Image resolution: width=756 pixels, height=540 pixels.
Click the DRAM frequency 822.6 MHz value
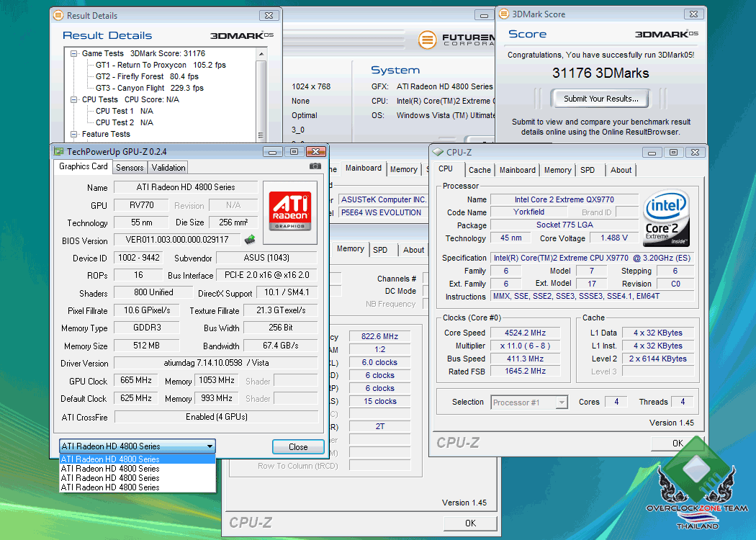[380, 336]
